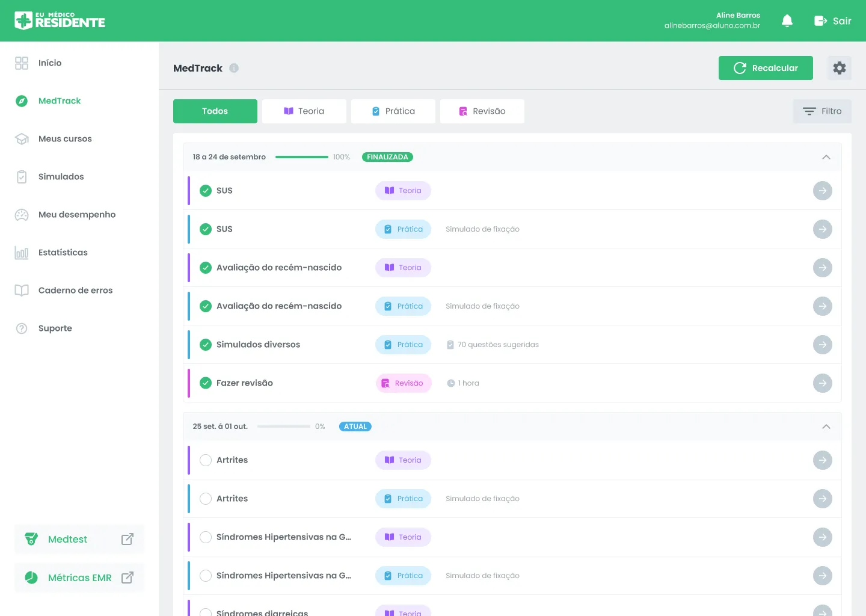
Task: Click '70 questões sugeridas' text
Action: point(498,345)
